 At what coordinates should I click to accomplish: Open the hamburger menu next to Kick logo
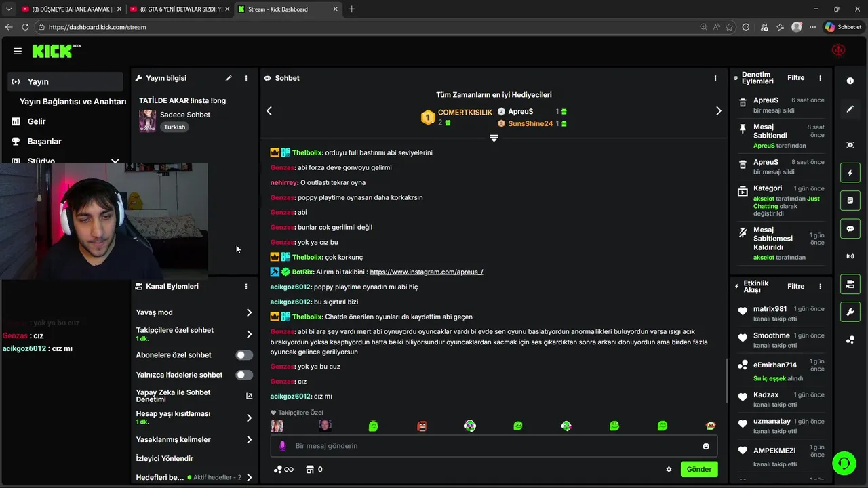click(18, 51)
